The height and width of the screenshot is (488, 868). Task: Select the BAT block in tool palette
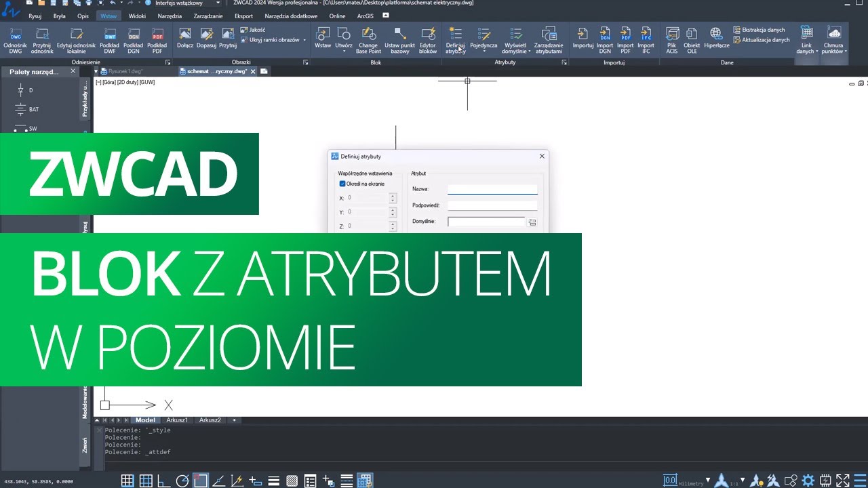coord(27,109)
